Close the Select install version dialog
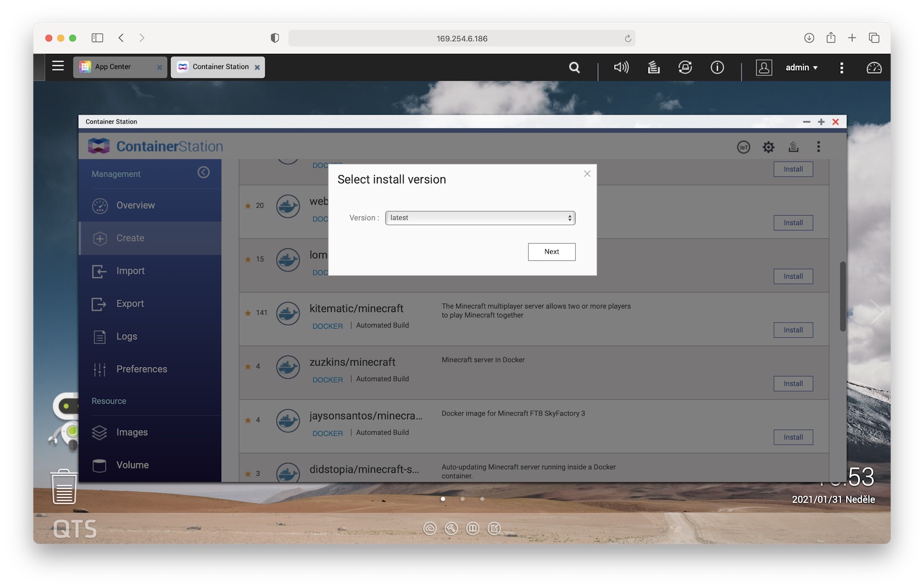Screen dimensions: 924x588 pos(587,174)
